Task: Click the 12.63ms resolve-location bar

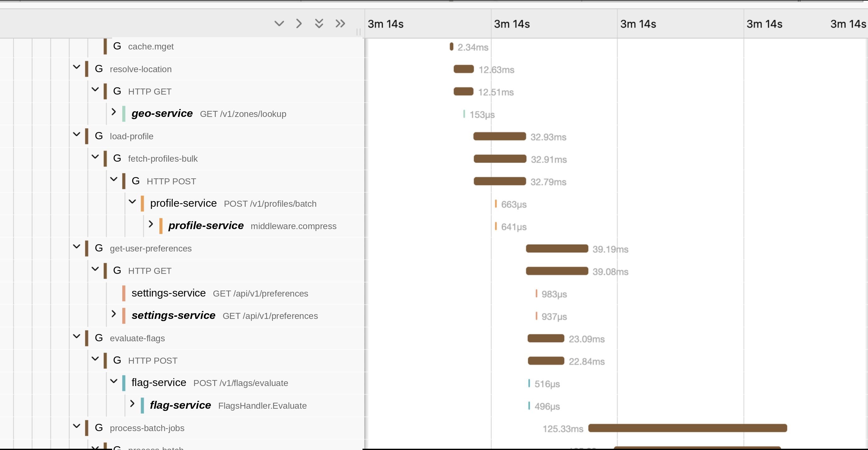Action: click(464, 69)
